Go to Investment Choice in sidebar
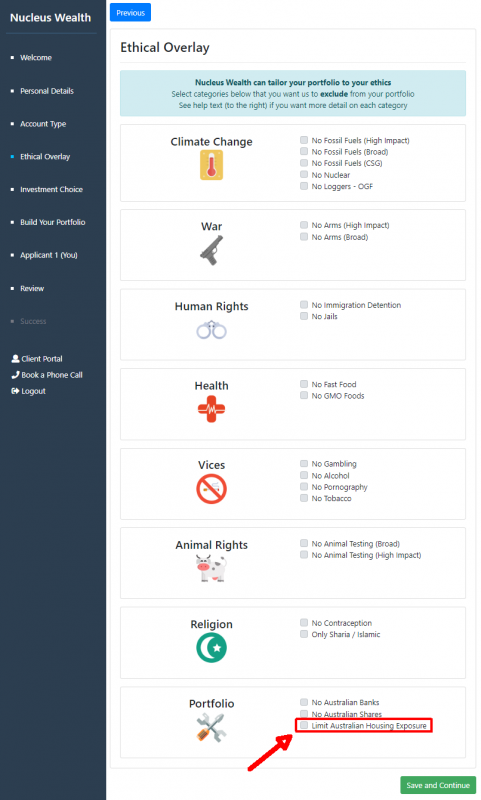Screen dimensions: 481x800 click(x=51, y=189)
